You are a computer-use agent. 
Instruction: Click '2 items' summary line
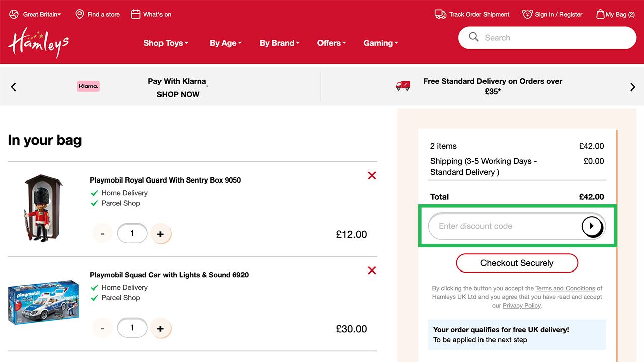click(443, 146)
